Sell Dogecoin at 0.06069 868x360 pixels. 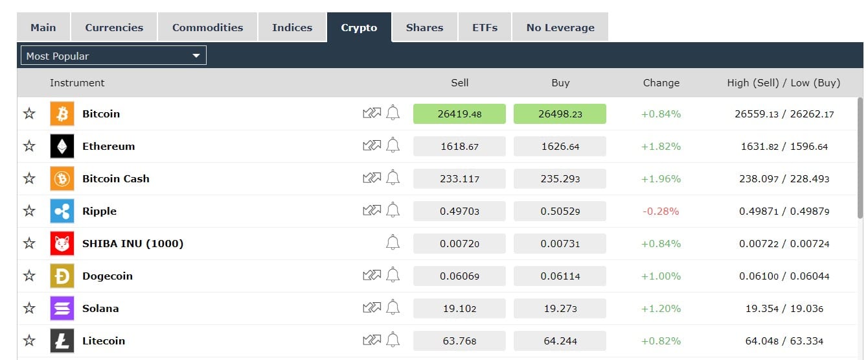[459, 276]
